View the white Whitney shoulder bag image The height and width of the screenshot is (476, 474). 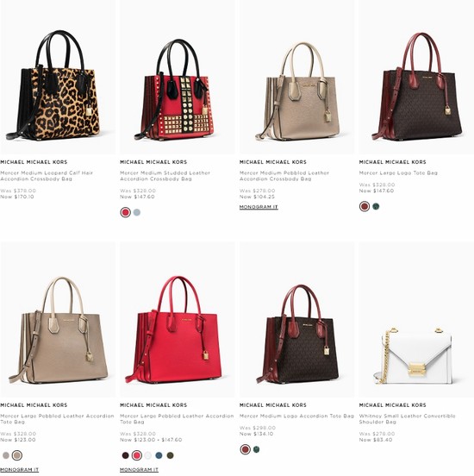416,319
